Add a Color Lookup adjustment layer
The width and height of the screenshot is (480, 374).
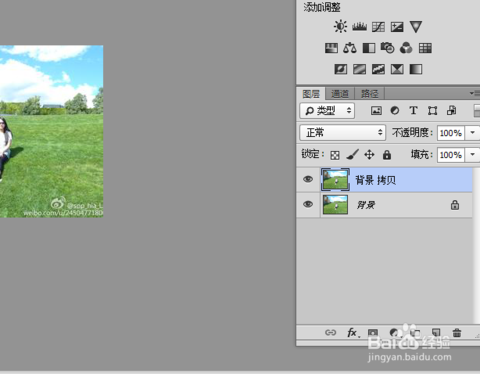(x=425, y=48)
